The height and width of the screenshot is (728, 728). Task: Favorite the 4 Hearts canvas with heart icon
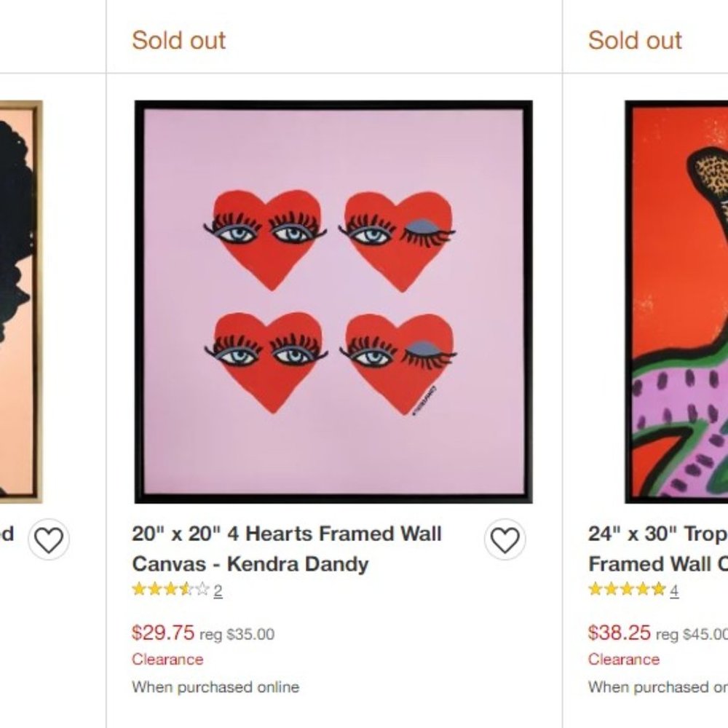505,540
